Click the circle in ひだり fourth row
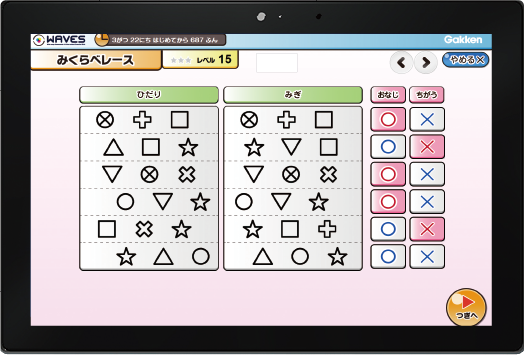The height and width of the screenshot is (360, 526). click(125, 202)
